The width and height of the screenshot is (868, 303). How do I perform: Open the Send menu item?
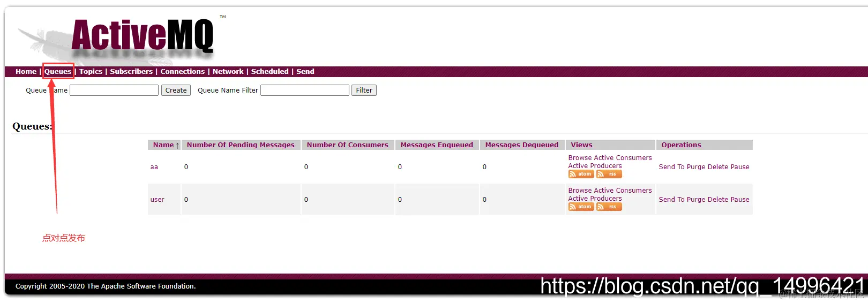pyautogui.click(x=305, y=71)
